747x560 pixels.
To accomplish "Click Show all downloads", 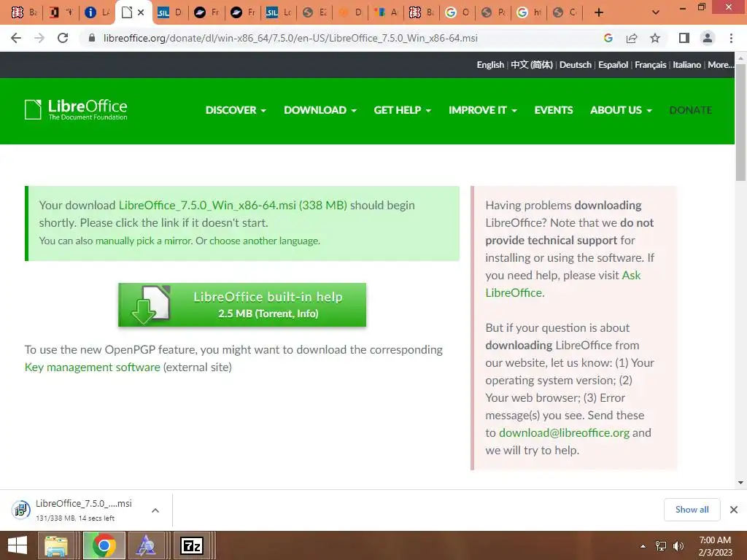I will pos(692,510).
